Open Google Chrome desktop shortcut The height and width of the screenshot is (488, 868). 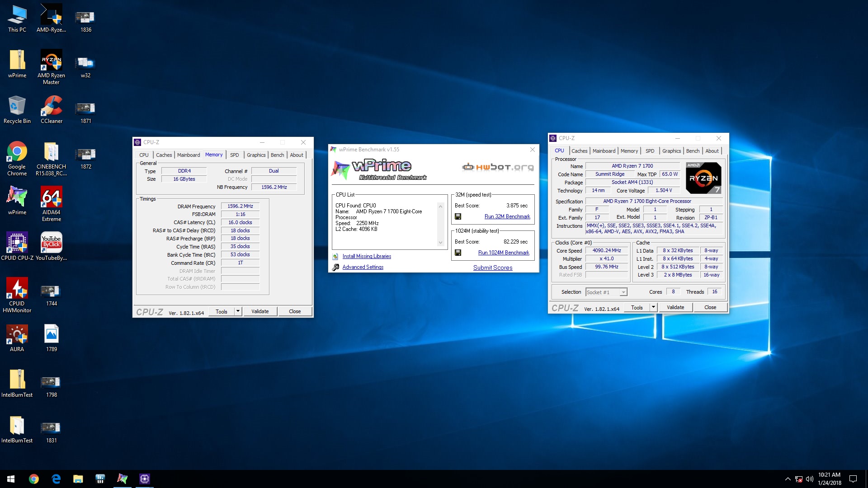[17, 158]
